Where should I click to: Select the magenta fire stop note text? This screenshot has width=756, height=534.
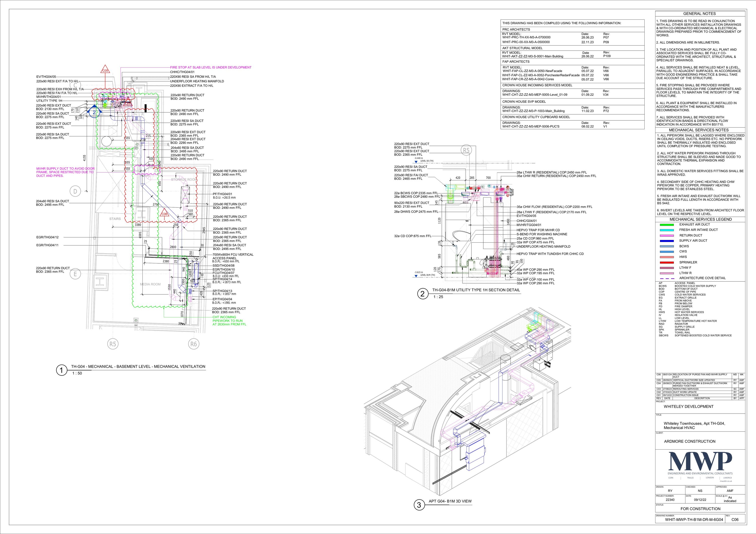(210, 68)
